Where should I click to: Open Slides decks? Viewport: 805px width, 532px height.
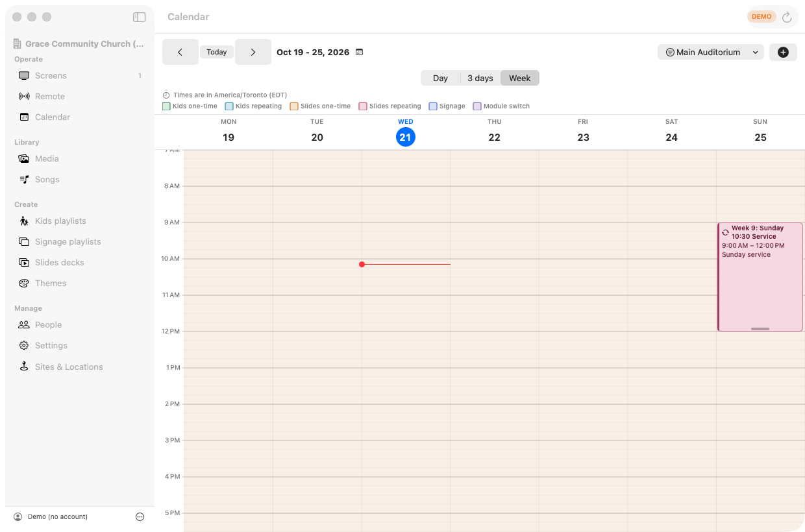coord(80,262)
